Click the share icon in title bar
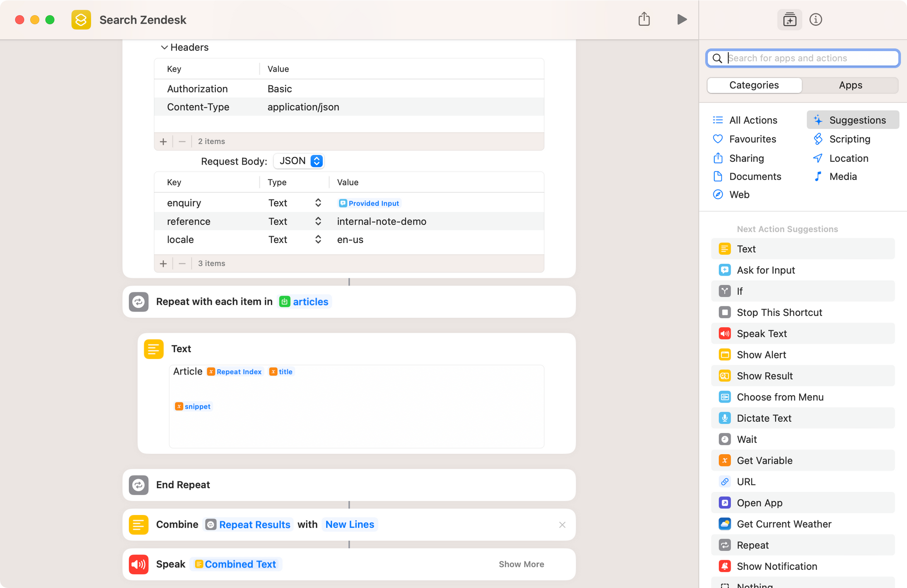The width and height of the screenshot is (907, 588). click(x=644, y=19)
